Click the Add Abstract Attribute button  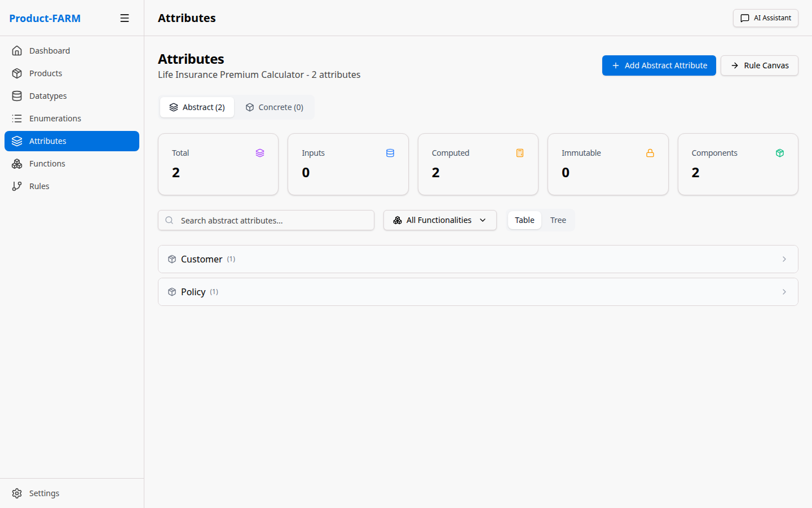[659, 65]
